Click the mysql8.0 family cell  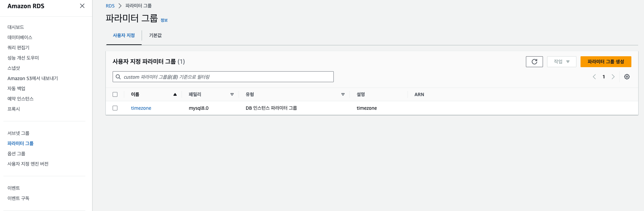[199, 108]
